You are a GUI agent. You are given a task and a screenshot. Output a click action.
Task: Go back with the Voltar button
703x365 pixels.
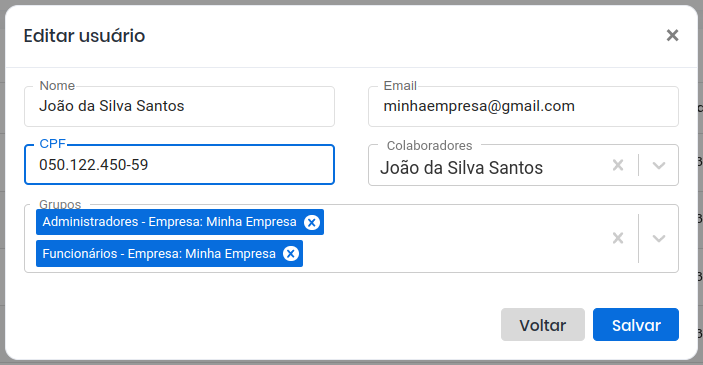(542, 325)
